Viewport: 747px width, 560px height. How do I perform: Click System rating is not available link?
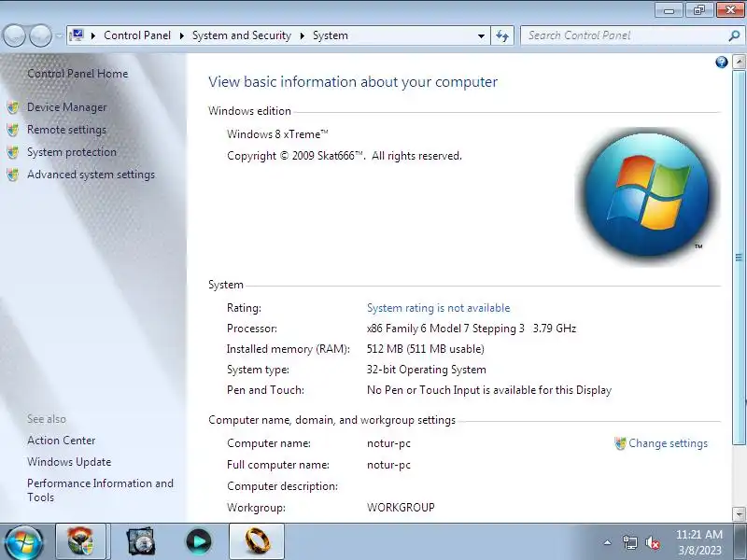coord(438,308)
